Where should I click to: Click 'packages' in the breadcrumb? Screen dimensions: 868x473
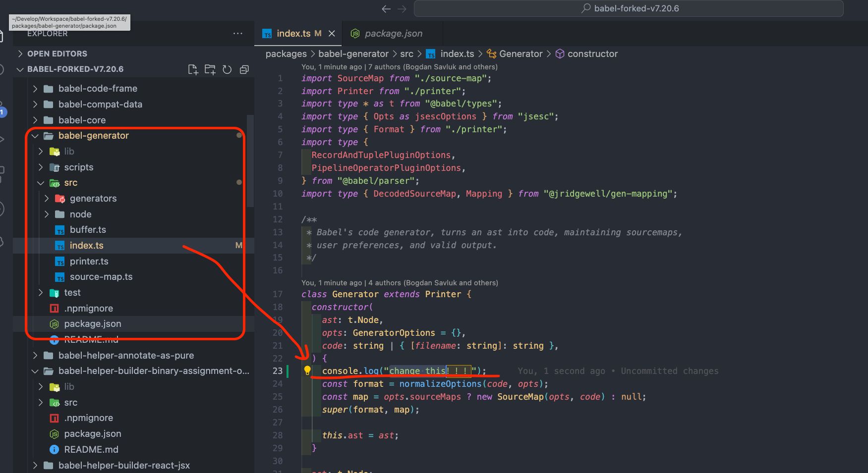(286, 54)
